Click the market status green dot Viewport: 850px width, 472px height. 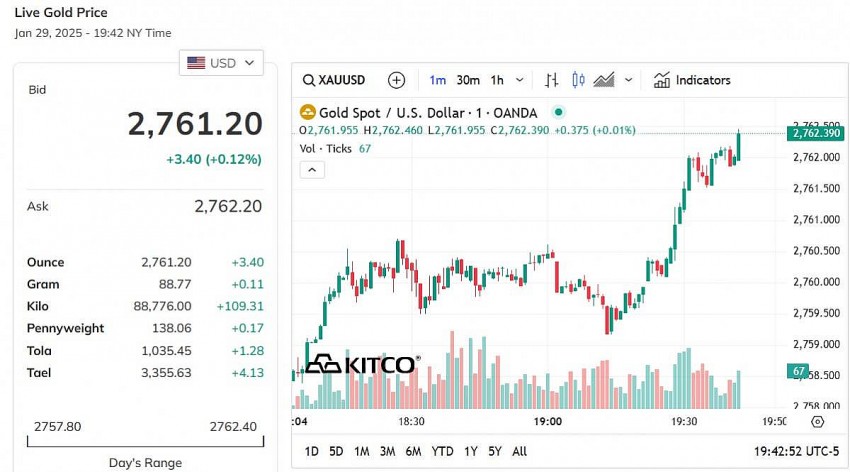point(558,112)
